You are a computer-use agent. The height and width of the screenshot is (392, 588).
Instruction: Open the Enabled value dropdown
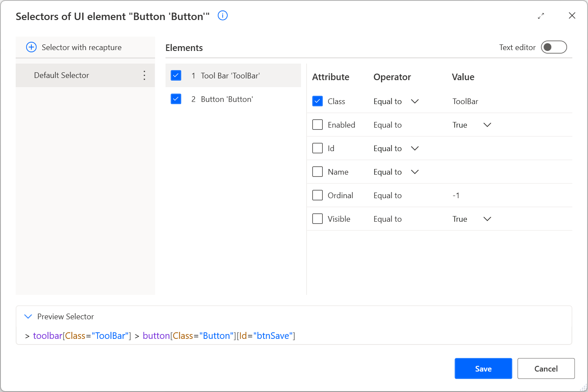pos(487,125)
